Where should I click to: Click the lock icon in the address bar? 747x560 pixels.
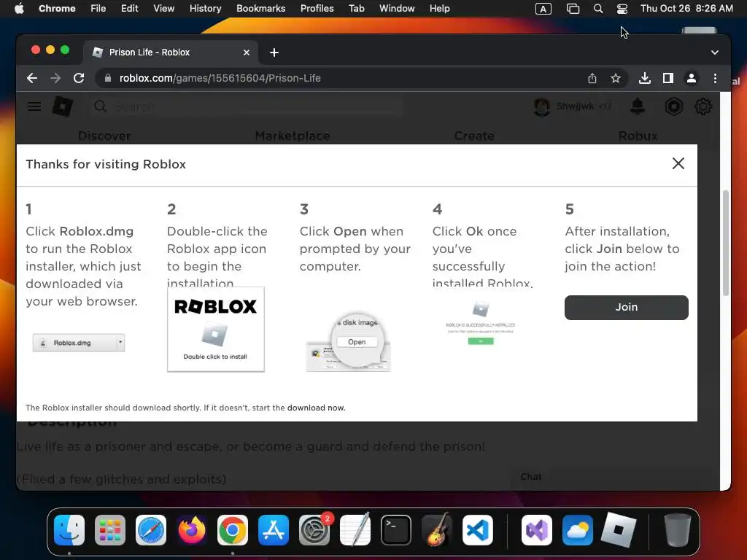pos(108,78)
